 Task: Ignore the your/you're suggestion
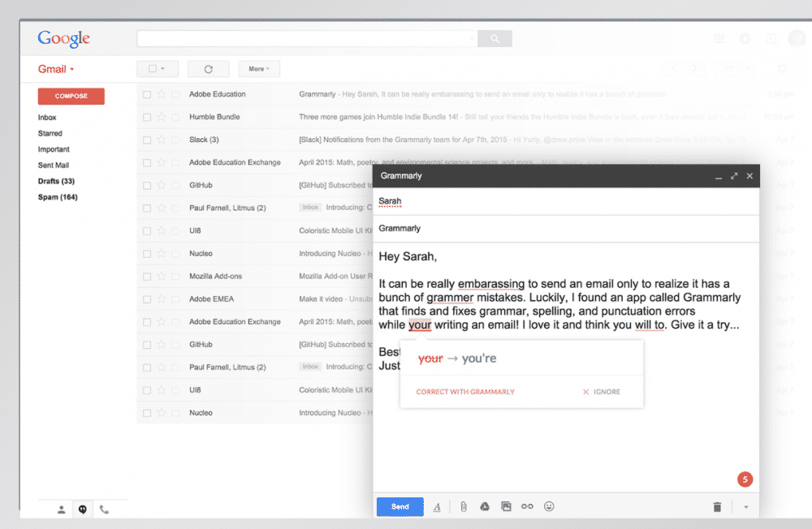click(x=601, y=392)
